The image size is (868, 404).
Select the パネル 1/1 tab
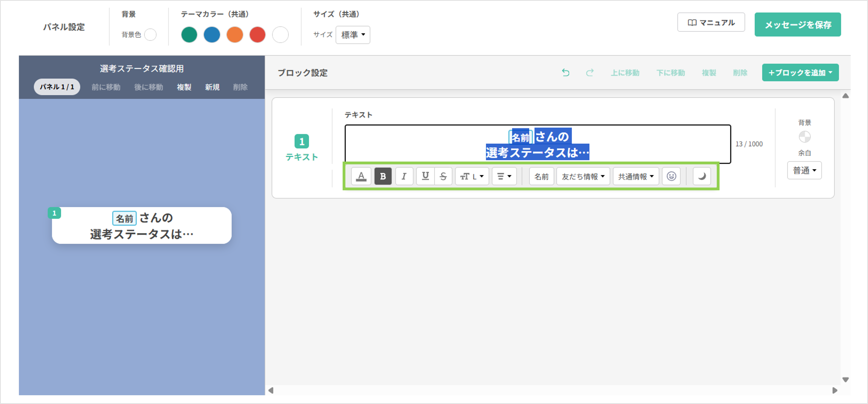[57, 87]
